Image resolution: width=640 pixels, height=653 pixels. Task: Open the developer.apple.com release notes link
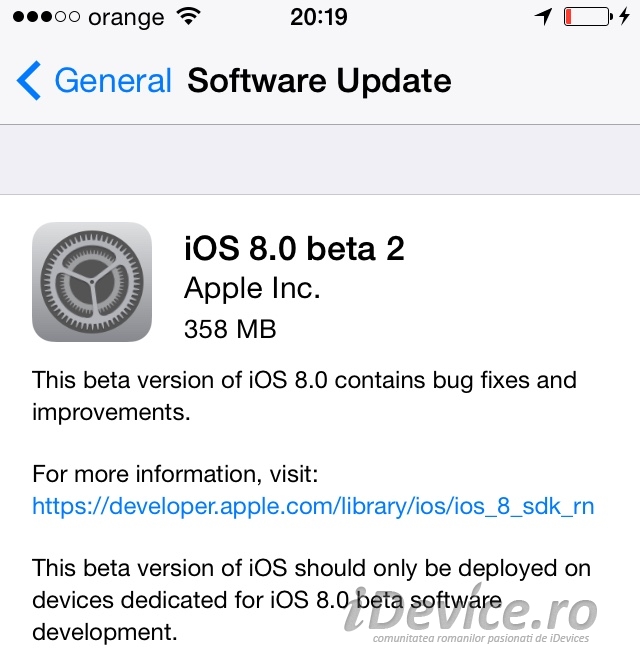point(313,506)
